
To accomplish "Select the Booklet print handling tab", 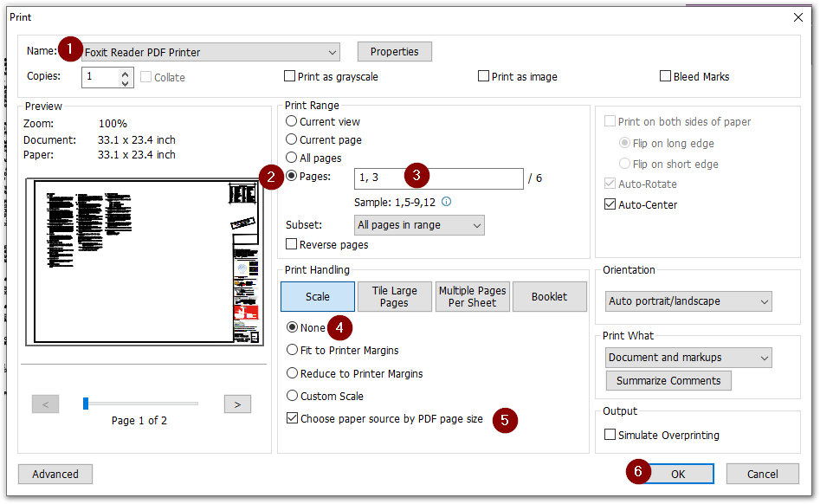I will [549, 297].
